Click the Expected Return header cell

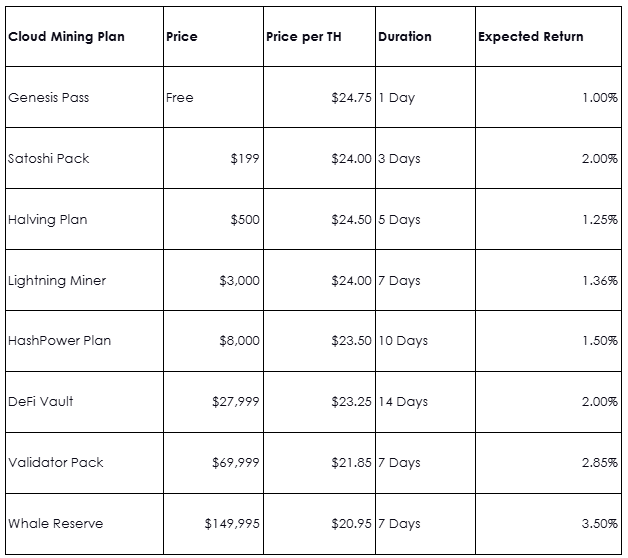point(530,37)
